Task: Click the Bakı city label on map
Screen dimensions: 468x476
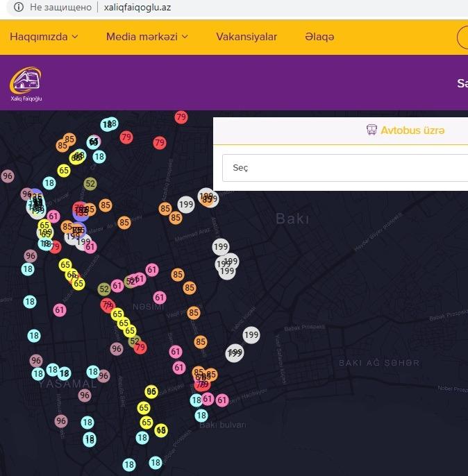Action: [x=292, y=219]
